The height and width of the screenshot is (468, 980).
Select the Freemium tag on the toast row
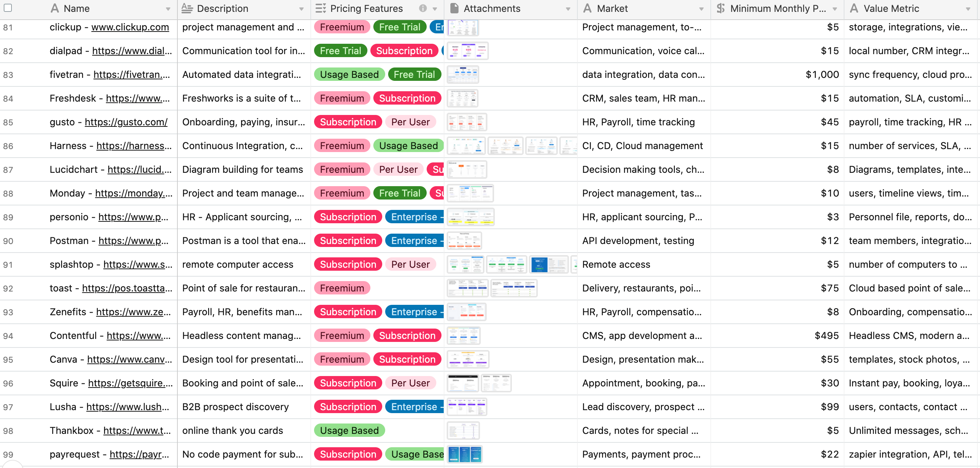coord(341,288)
